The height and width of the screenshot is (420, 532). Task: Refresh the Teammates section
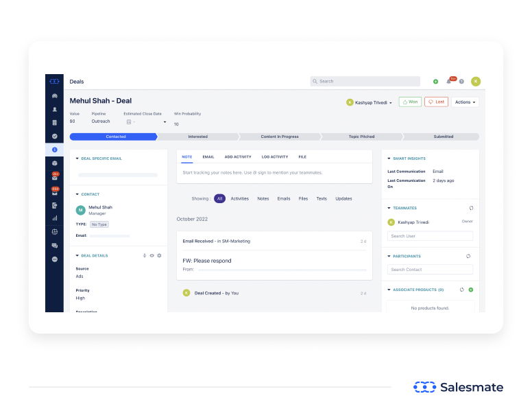point(471,208)
